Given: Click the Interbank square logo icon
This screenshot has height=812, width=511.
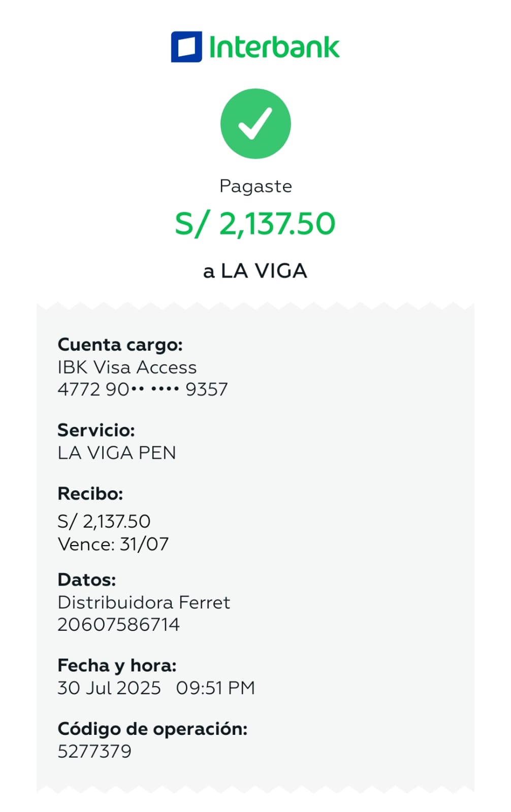Looking at the screenshot, I should tap(186, 47).
